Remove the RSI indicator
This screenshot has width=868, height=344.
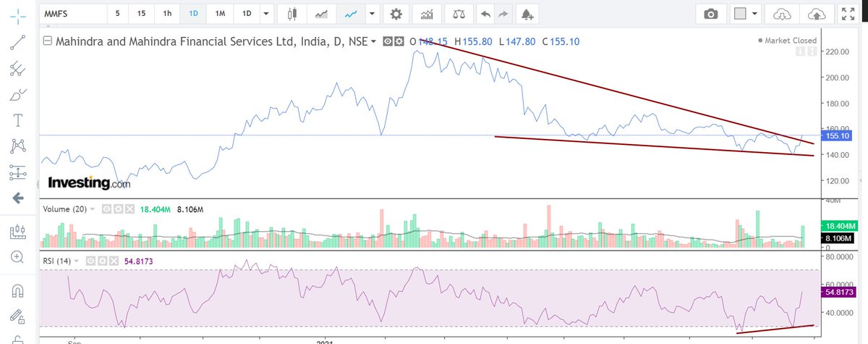point(115,260)
